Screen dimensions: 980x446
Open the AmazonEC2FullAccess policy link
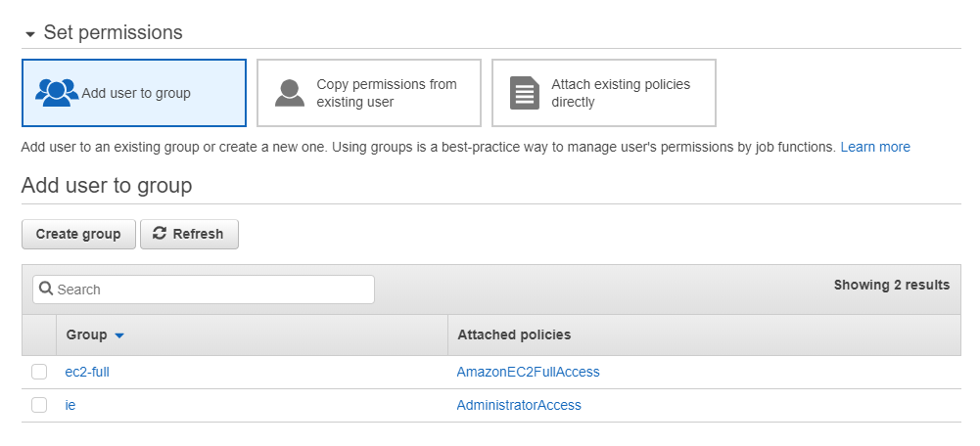pos(528,373)
